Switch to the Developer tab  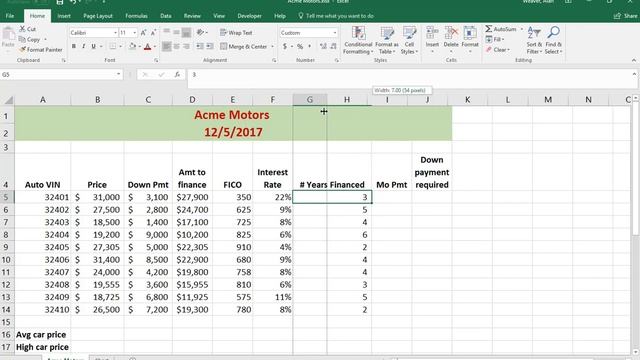pyautogui.click(x=249, y=16)
